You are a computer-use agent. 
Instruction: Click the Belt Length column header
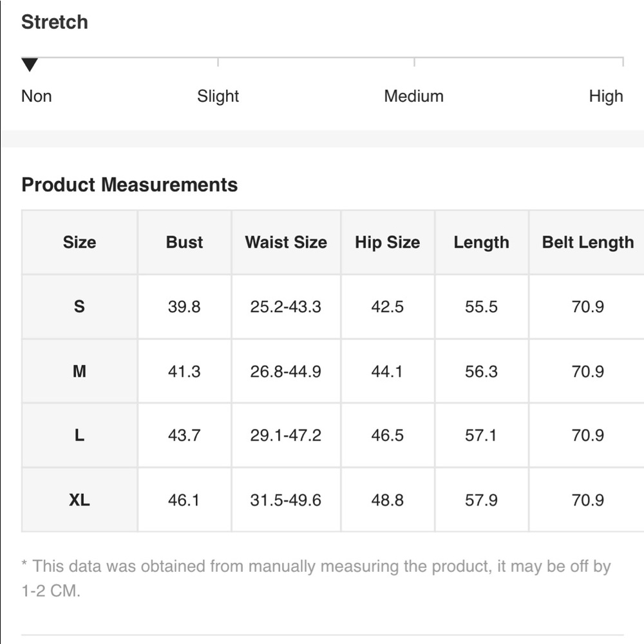pyautogui.click(x=587, y=242)
